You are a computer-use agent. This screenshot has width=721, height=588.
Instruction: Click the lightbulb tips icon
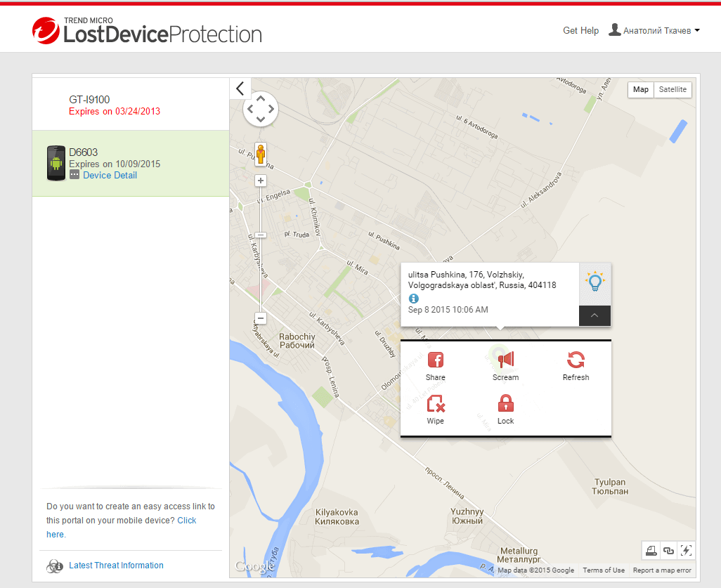(x=595, y=282)
